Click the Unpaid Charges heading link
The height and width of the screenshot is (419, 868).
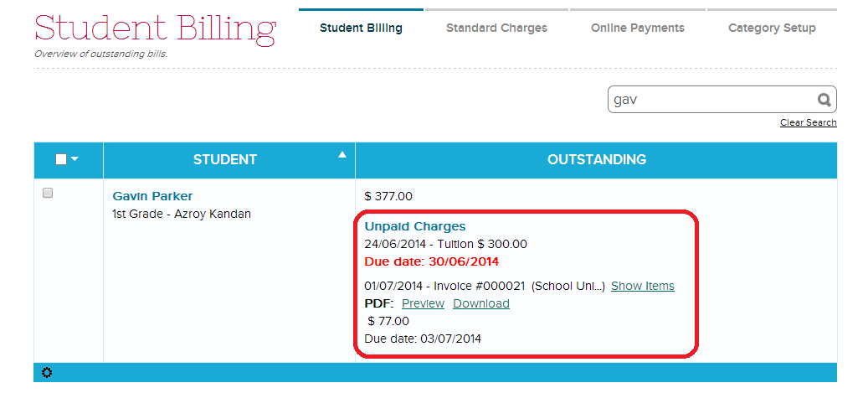pos(415,226)
